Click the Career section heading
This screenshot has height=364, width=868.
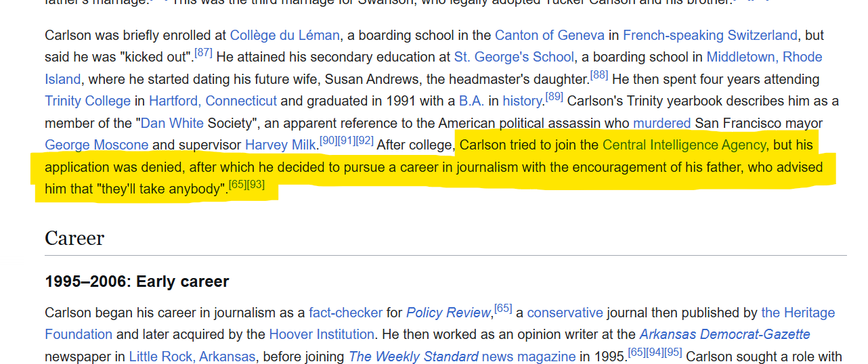74,238
